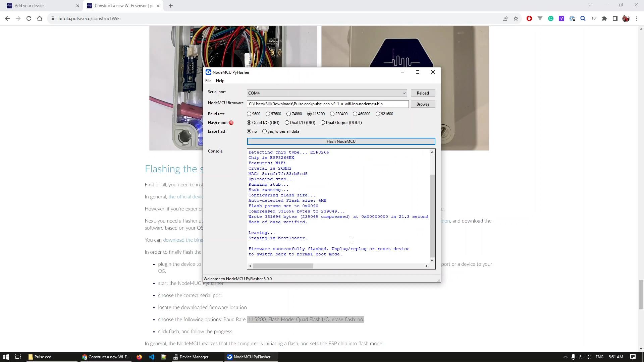The width and height of the screenshot is (644, 362).
Task: Click the Flash mode red info icon
Action: point(231,123)
